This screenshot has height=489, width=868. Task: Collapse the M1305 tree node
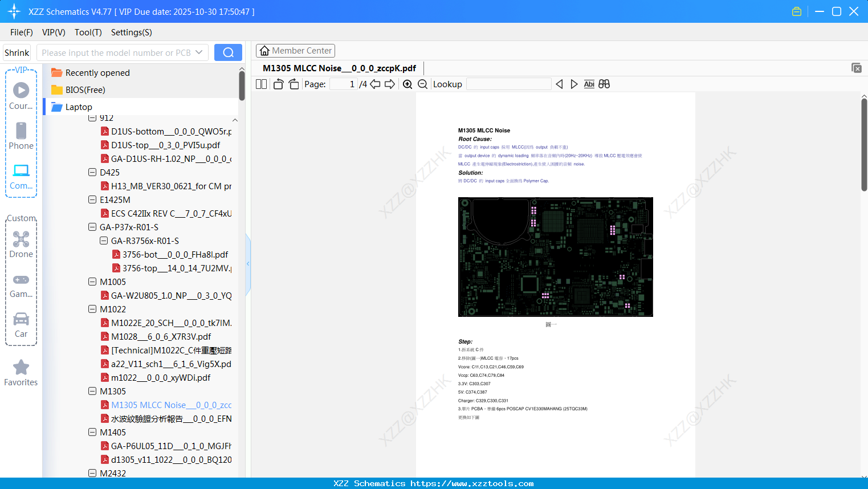click(x=92, y=391)
